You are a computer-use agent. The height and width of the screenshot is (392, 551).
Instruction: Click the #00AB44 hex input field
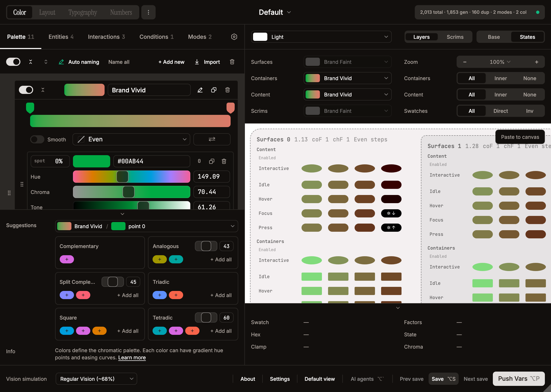click(x=152, y=161)
